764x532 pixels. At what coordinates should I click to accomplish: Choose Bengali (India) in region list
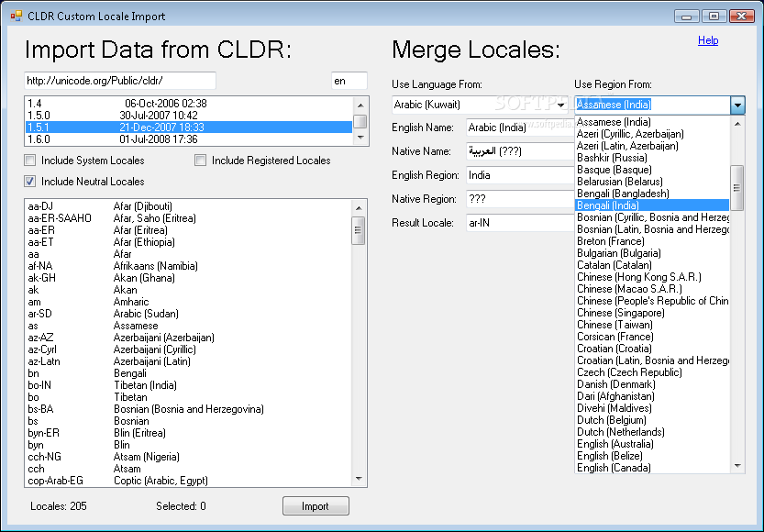[652, 205]
